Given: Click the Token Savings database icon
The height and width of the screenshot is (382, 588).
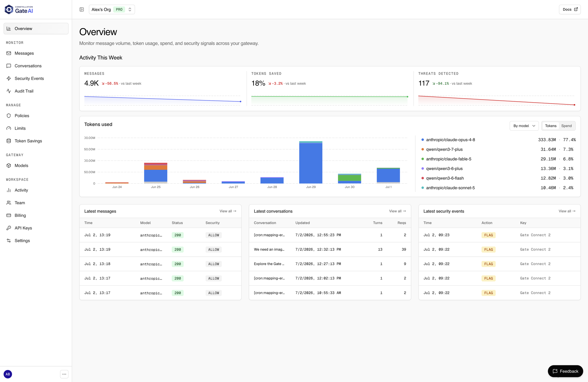Looking at the screenshot, I should (x=9, y=141).
